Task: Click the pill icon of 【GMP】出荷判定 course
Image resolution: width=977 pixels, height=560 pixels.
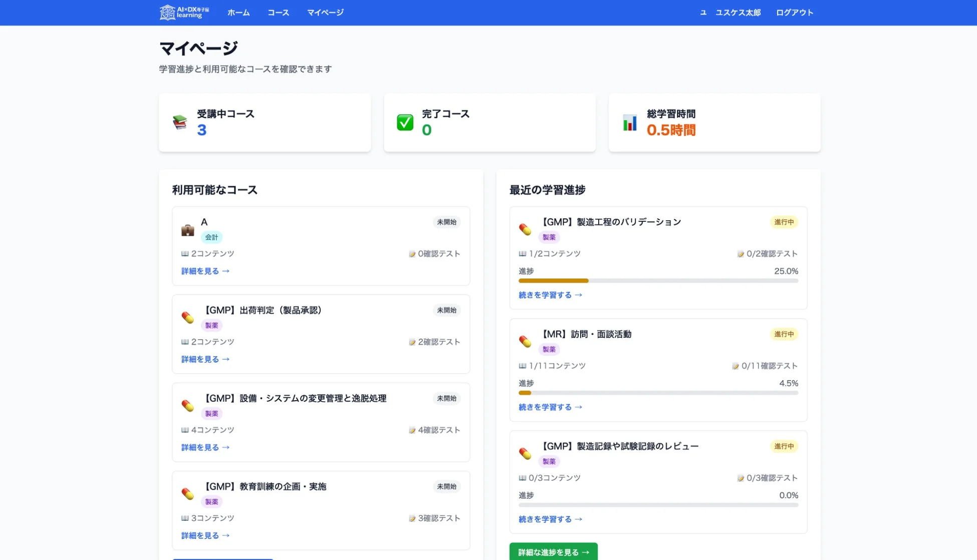Action: pos(188,318)
